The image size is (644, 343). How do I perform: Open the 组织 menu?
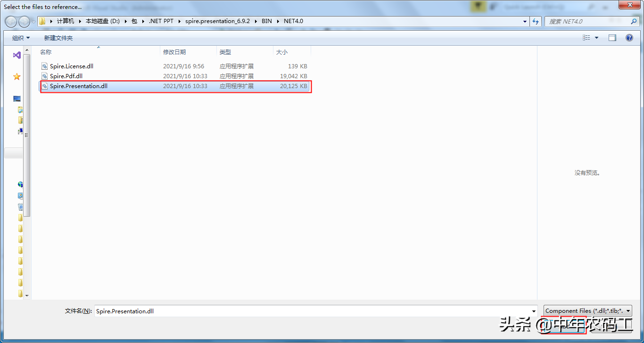pyautogui.click(x=21, y=38)
